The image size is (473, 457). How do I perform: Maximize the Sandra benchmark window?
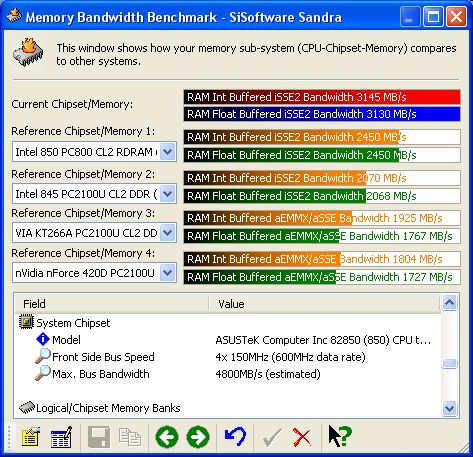[x=433, y=17]
